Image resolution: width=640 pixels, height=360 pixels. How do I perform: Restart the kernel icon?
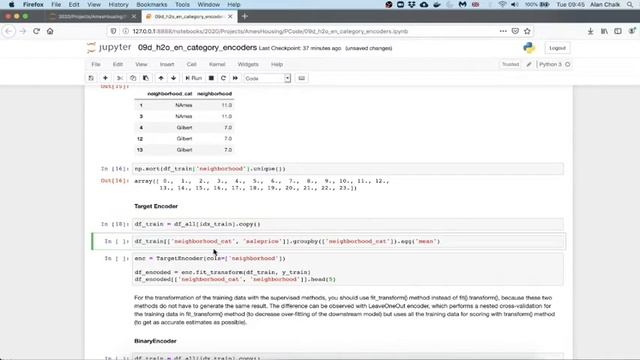click(223, 78)
